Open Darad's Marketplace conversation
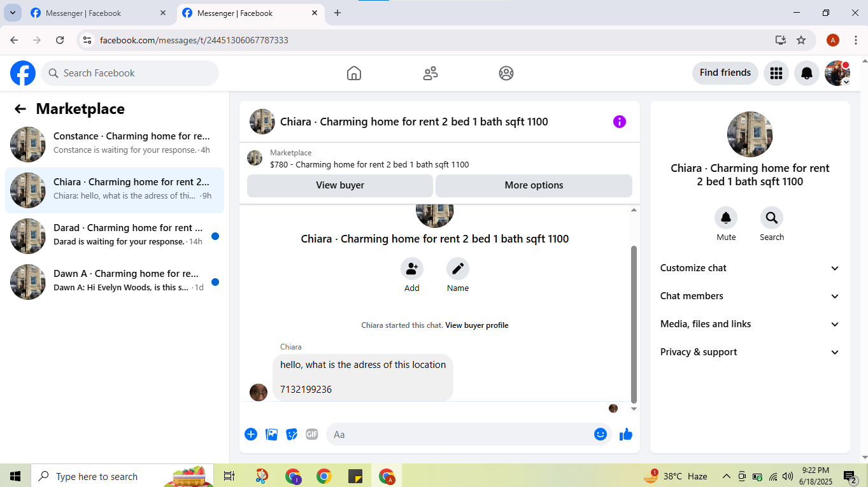Viewport: 868px width, 487px height. (x=115, y=236)
